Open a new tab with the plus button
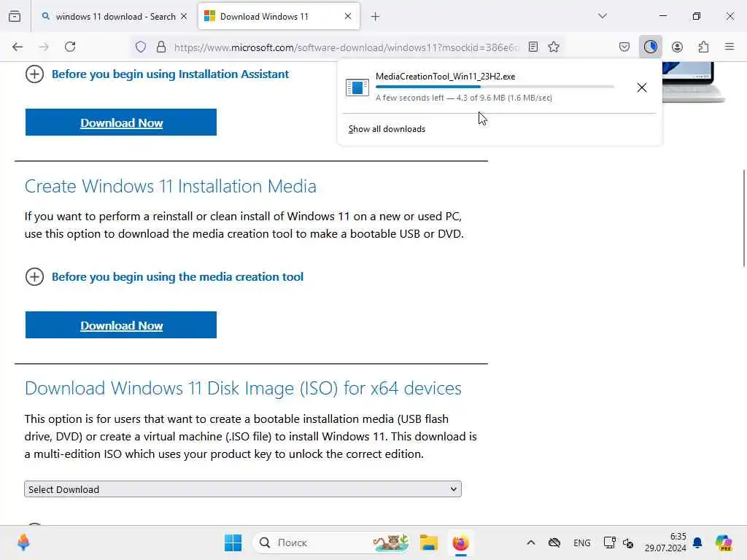The height and width of the screenshot is (560, 747). (376, 17)
